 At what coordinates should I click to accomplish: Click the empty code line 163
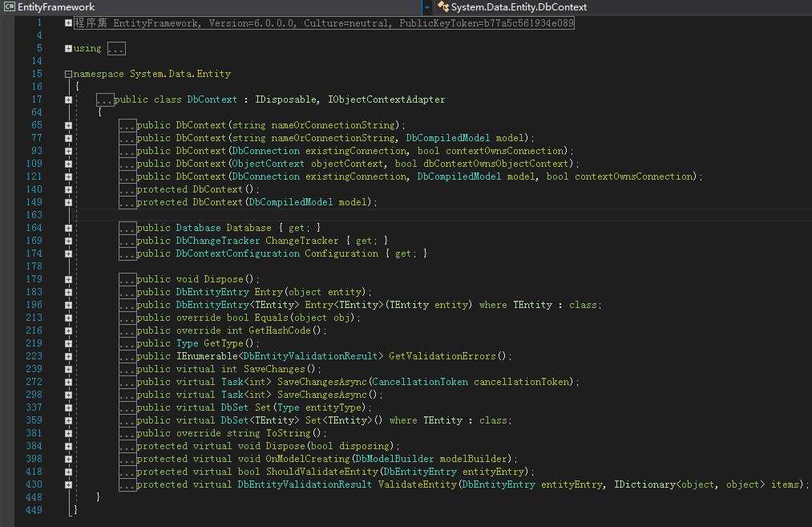[x=444, y=215]
